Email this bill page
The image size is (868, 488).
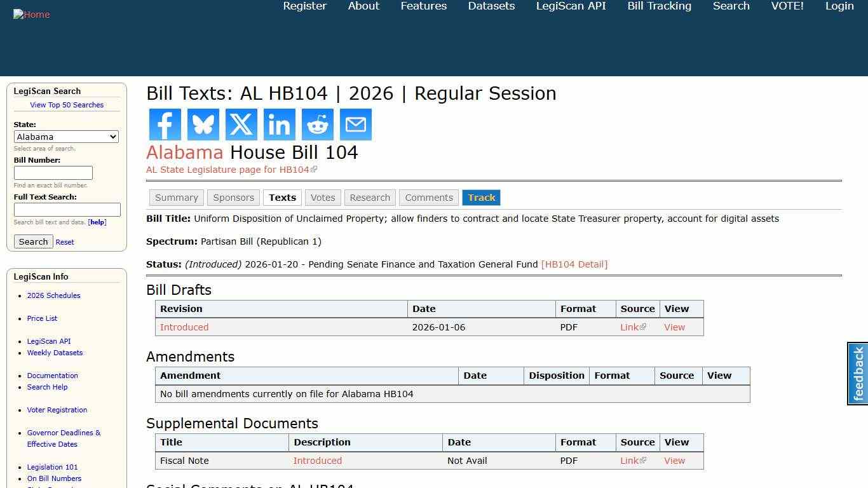pos(355,125)
